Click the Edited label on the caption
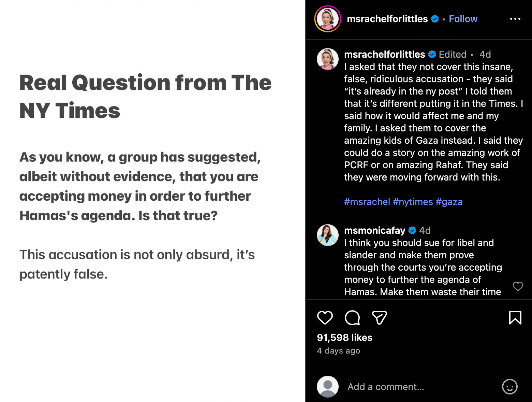 click(453, 54)
